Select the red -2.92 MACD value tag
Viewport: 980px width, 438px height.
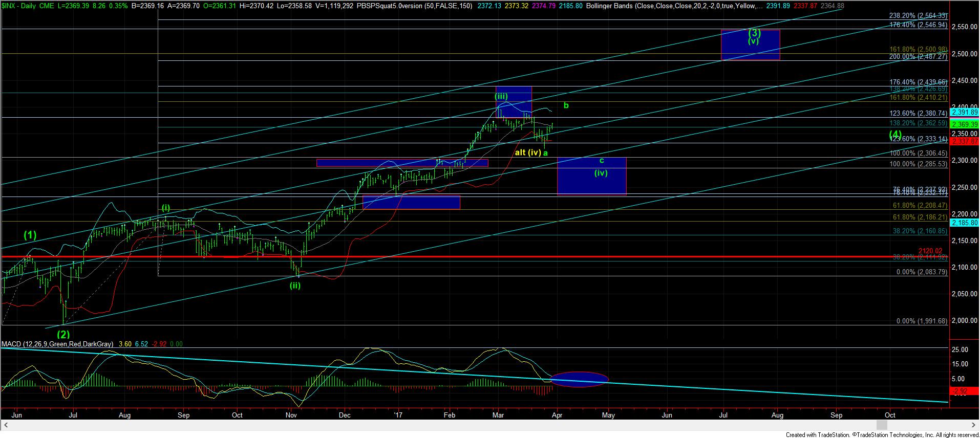pos(960,391)
